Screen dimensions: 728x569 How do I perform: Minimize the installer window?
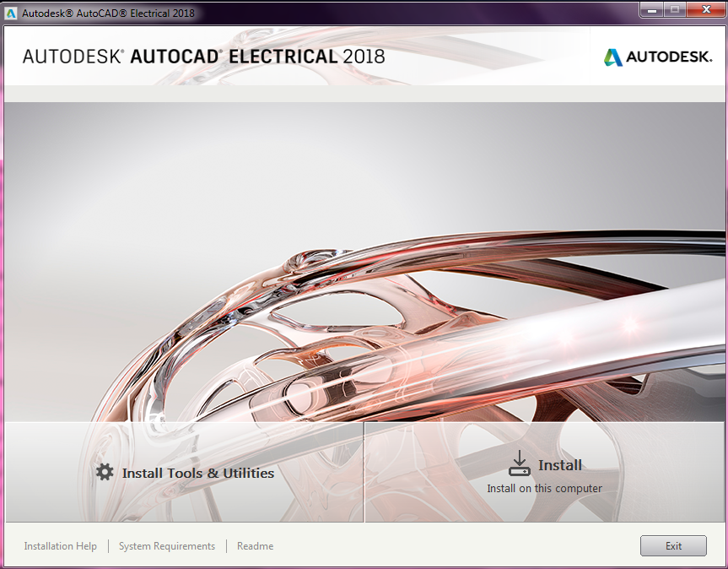tap(652, 10)
